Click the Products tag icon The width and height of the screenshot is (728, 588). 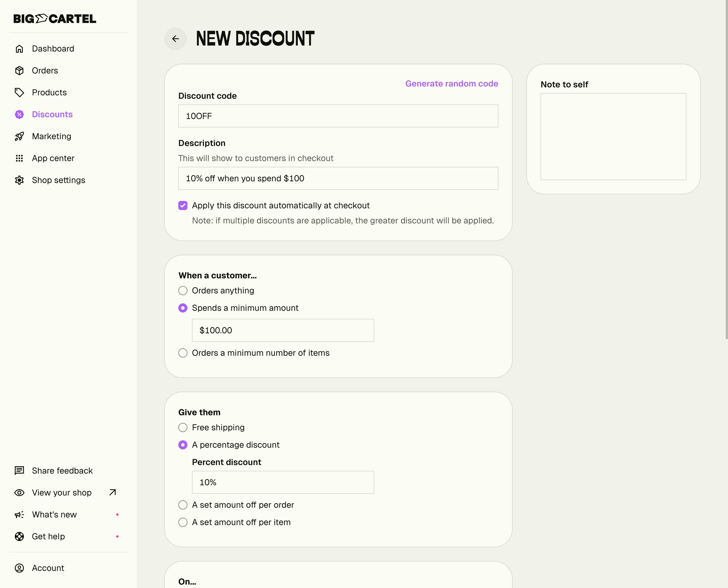19,92
